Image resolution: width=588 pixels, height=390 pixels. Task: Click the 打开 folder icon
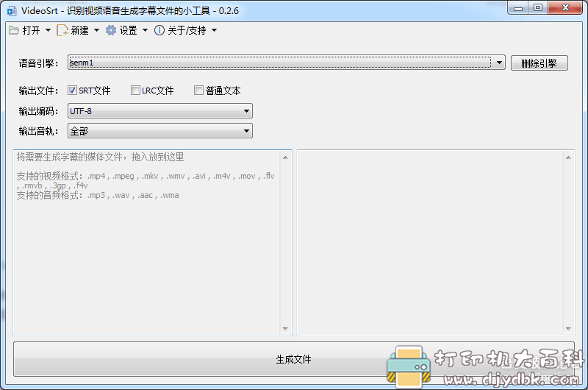tap(14, 30)
